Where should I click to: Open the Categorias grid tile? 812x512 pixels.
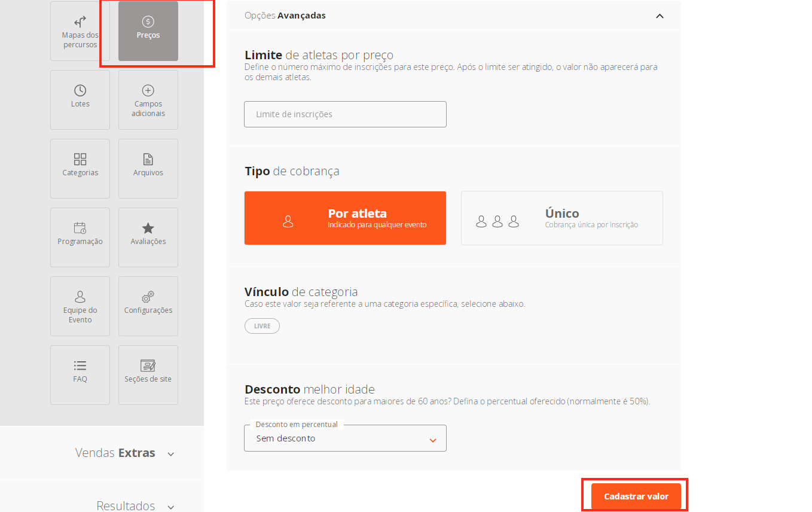(80, 169)
